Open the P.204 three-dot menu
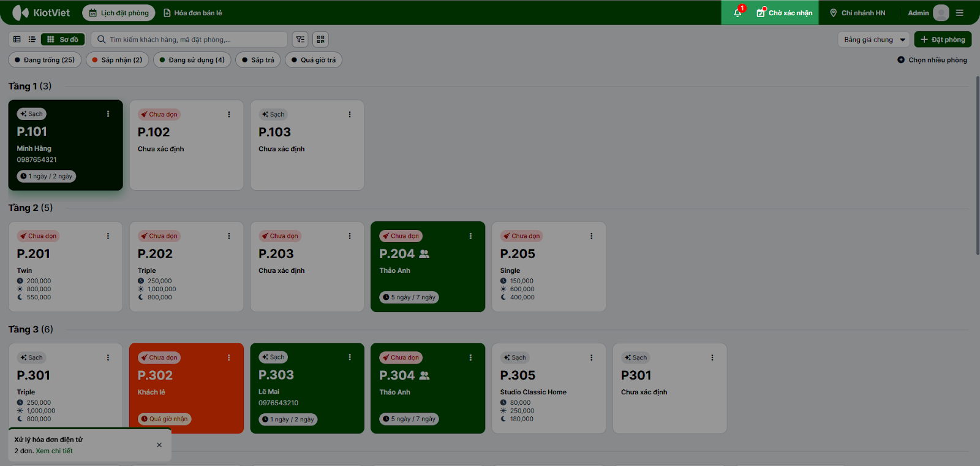The image size is (980, 466). click(x=470, y=236)
